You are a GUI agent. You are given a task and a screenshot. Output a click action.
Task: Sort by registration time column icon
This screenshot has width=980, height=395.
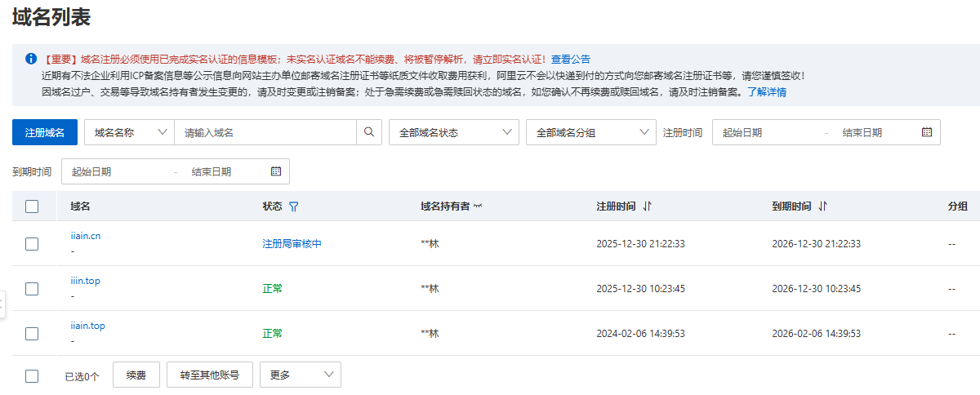[x=648, y=207]
